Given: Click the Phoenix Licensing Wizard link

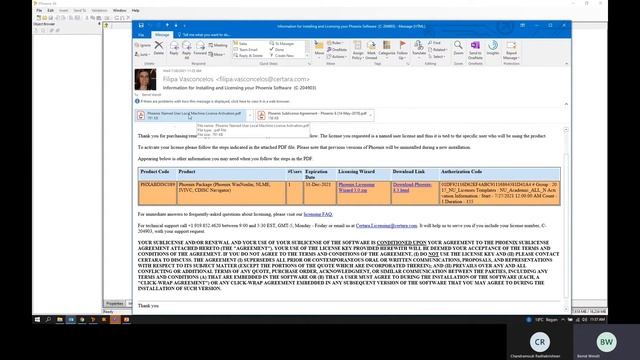Looking at the screenshot, I should [x=356, y=187].
